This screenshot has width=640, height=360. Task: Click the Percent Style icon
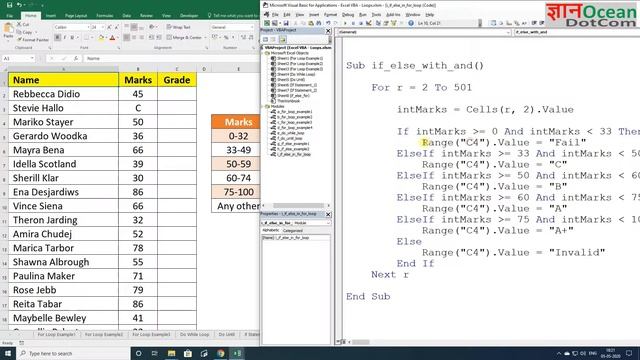tap(226, 38)
